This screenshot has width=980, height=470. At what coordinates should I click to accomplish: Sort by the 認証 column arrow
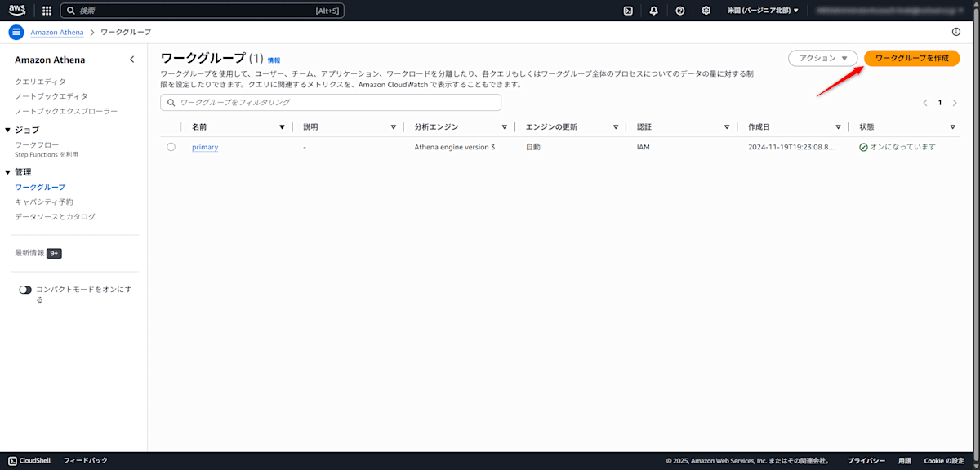[x=727, y=127]
